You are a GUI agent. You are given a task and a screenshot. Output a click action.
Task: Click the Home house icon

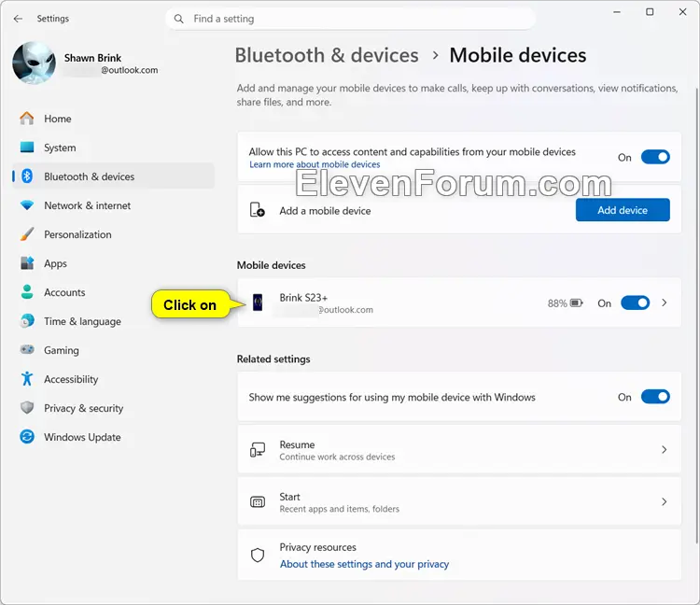27,119
